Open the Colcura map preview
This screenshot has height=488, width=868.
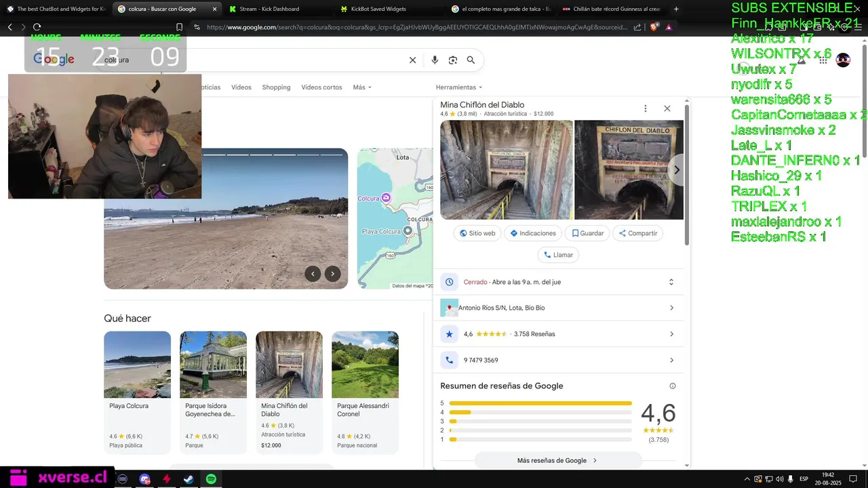pyautogui.click(x=395, y=218)
